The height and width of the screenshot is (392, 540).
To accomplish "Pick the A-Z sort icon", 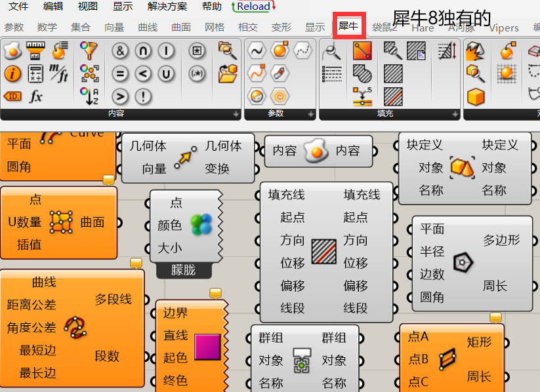I will (89, 96).
